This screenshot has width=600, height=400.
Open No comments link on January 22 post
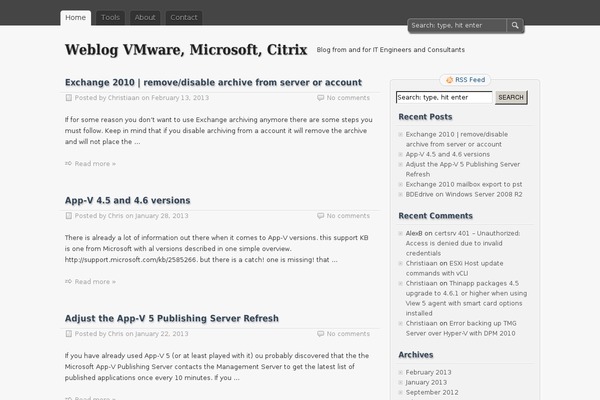pyautogui.click(x=348, y=333)
